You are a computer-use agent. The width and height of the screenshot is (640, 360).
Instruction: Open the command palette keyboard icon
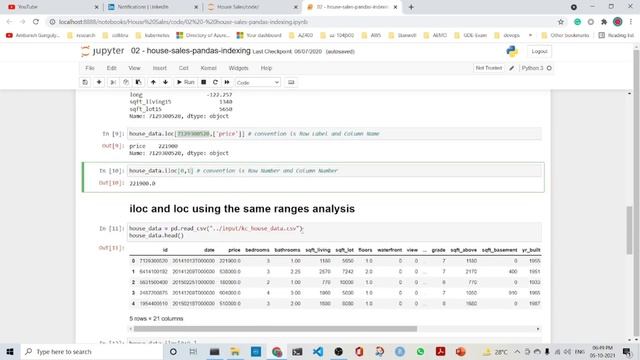[x=291, y=82]
